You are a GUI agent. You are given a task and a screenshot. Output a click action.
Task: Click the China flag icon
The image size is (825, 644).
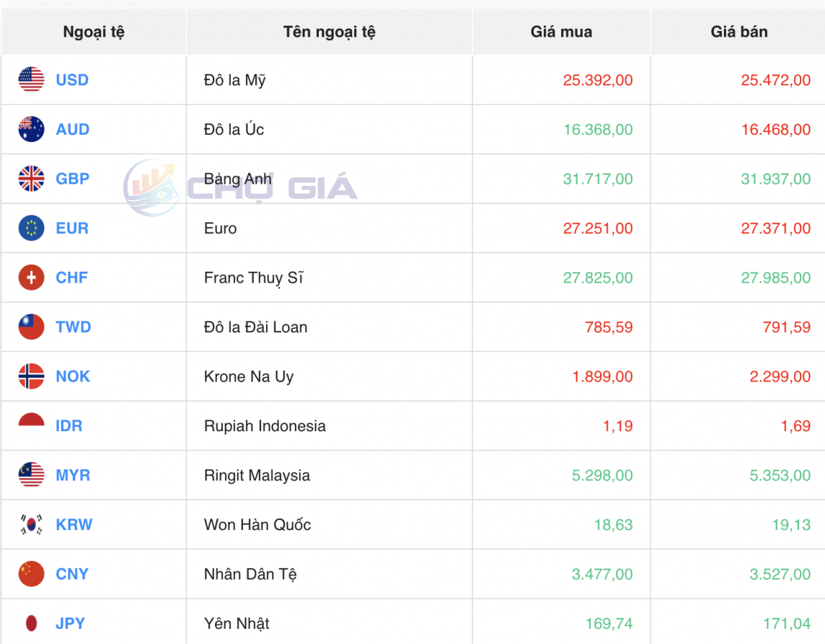(31, 574)
